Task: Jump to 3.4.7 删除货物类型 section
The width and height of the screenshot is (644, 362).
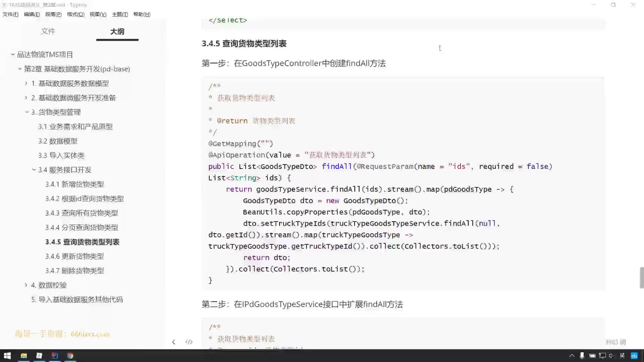Action: coord(74,270)
